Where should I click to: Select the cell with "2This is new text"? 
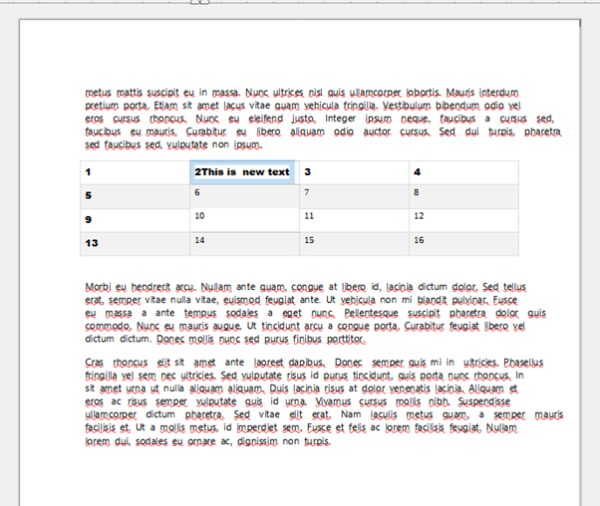pos(245,173)
